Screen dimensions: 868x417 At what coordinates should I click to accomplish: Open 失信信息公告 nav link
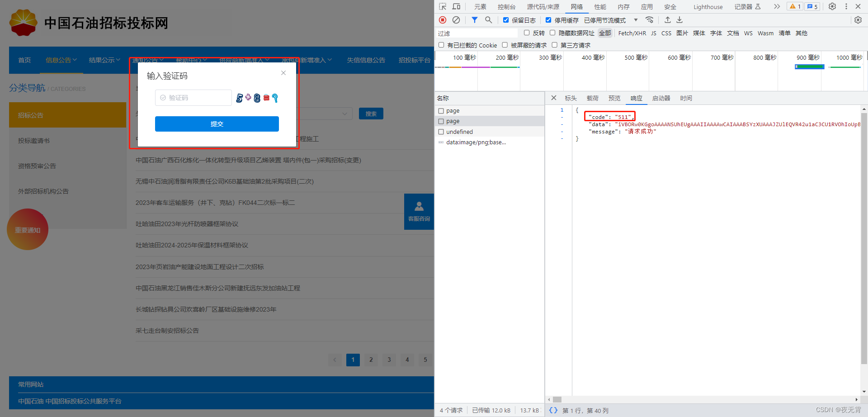(x=366, y=60)
